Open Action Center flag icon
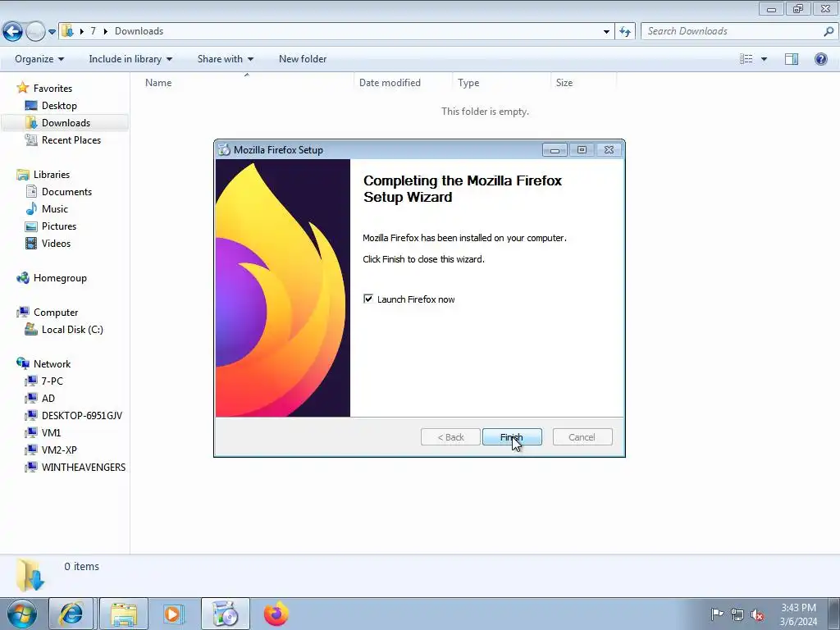The image size is (840, 630). (717, 614)
